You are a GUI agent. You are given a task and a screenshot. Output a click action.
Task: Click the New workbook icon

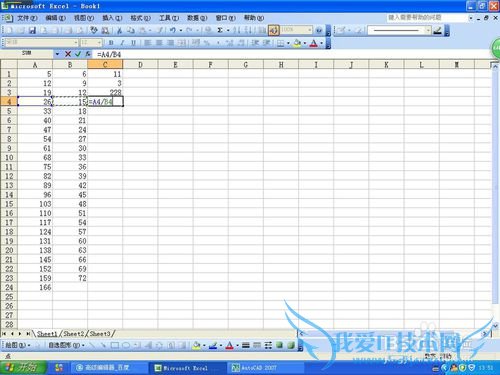click(10, 31)
